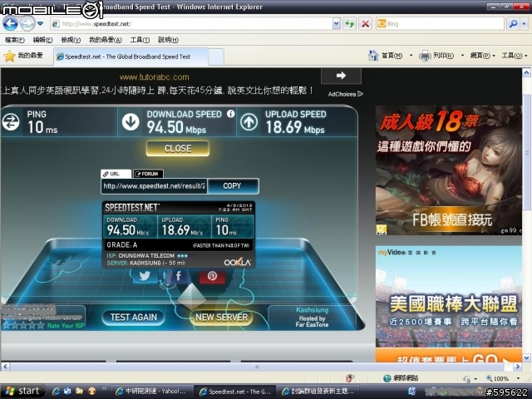
Task: Click the Kaohsiung hosted by Far EasTone server
Action: coord(313,317)
